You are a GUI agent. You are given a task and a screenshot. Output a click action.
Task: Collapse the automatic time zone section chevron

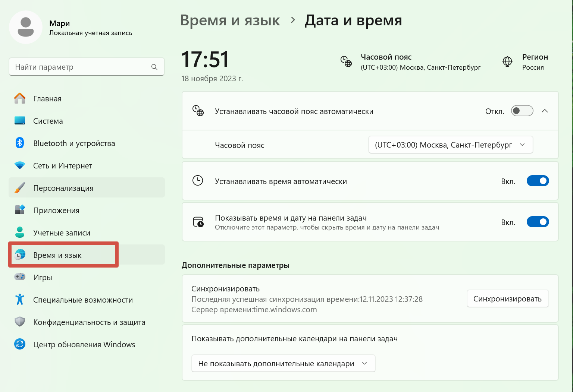[545, 111]
